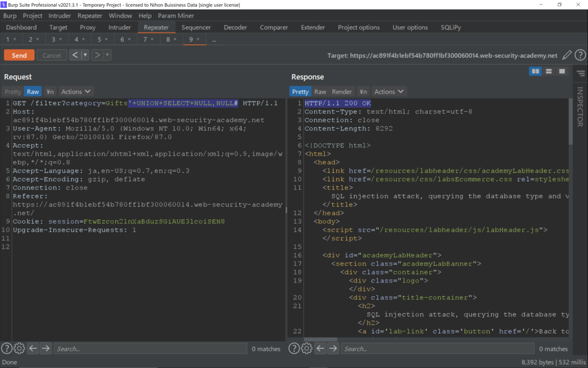Switch to the Sequencer tab
This screenshot has width=588, height=368.
(x=196, y=27)
